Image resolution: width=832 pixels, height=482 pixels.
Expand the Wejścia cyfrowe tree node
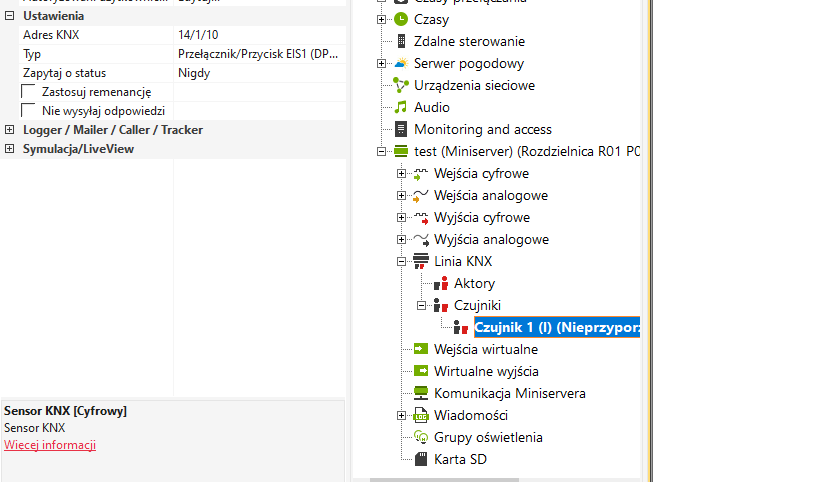click(x=401, y=174)
